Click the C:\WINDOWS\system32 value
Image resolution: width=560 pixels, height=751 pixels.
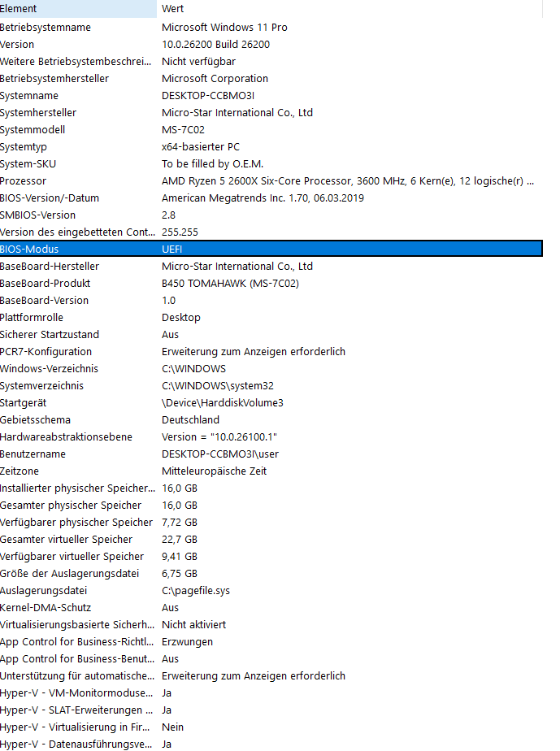coord(218,386)
